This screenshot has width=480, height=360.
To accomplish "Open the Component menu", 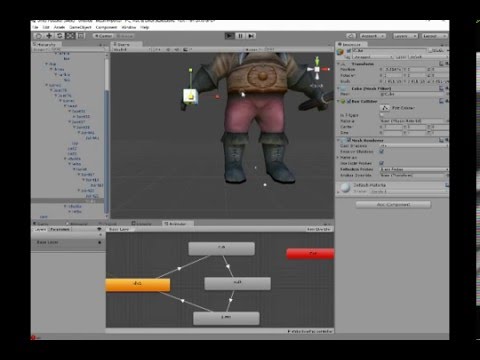I will click(106, 27).
